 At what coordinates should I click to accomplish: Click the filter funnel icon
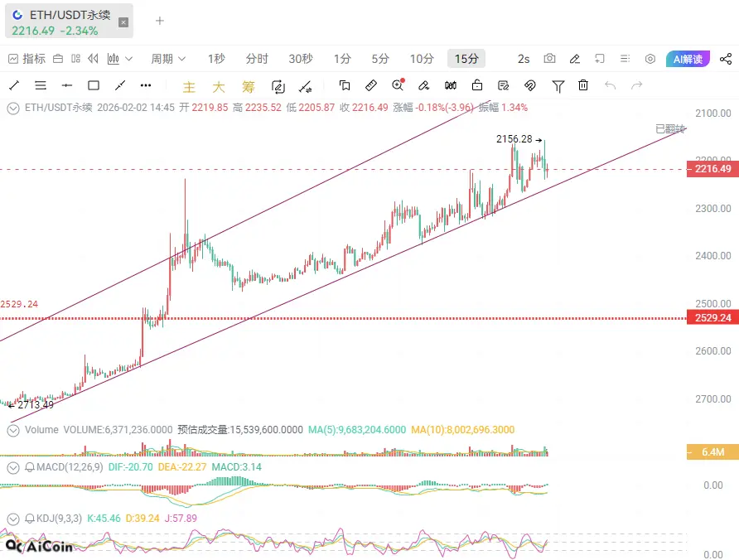[558, 86]
